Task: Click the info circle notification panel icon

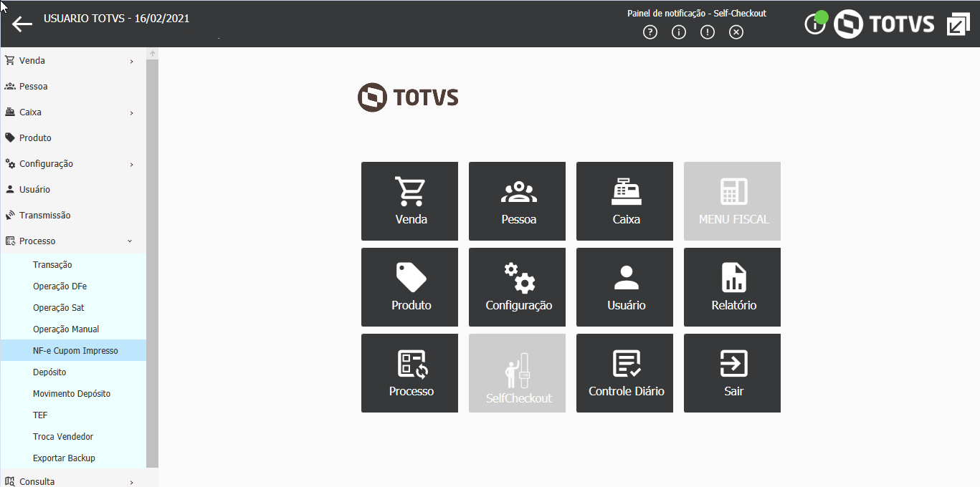Action: pos(679,32)
